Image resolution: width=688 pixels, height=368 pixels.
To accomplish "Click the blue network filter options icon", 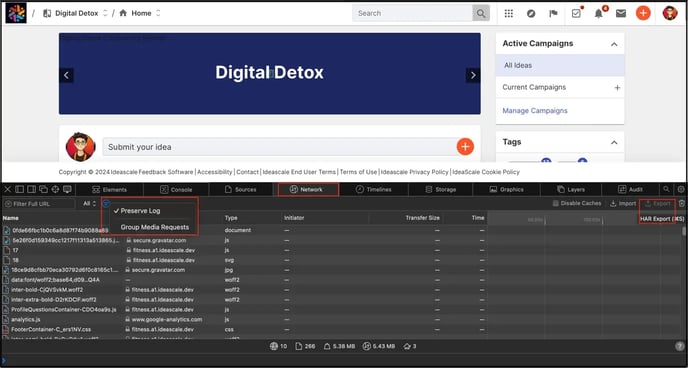I will pyautogui.click(x=106, y=204).
